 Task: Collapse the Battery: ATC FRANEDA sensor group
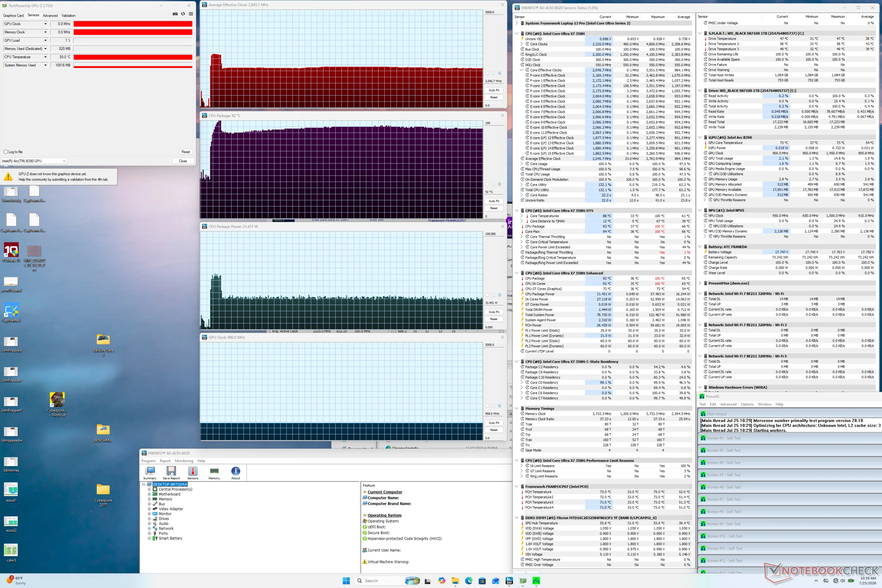pyautogui.click(x=700, y=247)
